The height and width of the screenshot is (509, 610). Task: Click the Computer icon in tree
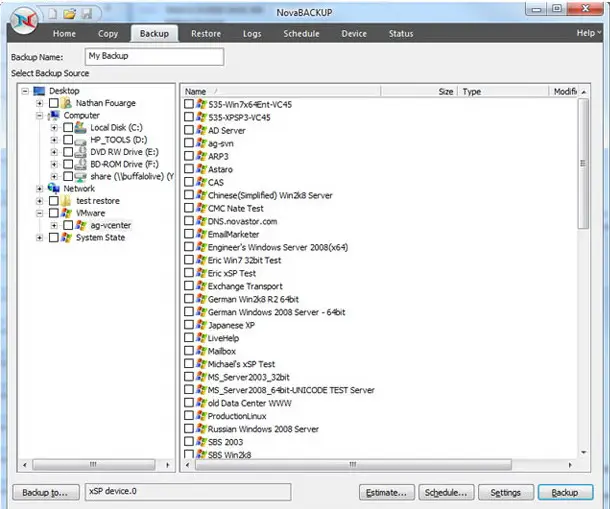[x=54, y=115]
